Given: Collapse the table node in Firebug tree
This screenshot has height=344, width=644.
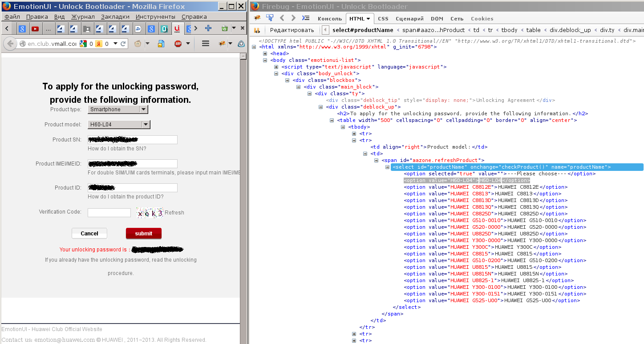Looking at the screenshot, I should 332,120.
